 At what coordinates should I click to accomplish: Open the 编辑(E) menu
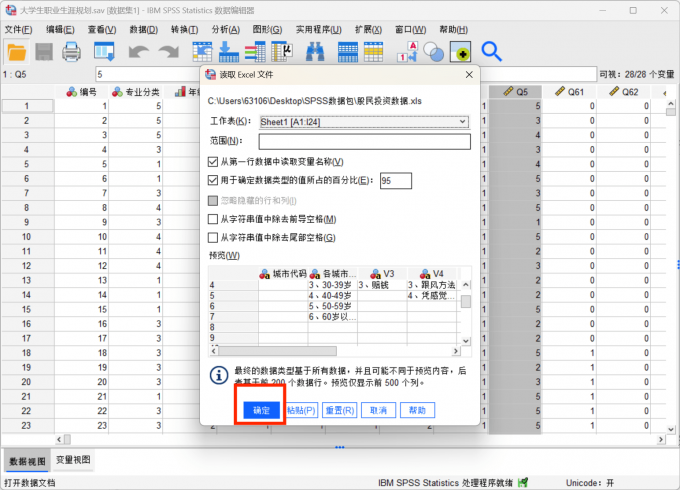60,29
